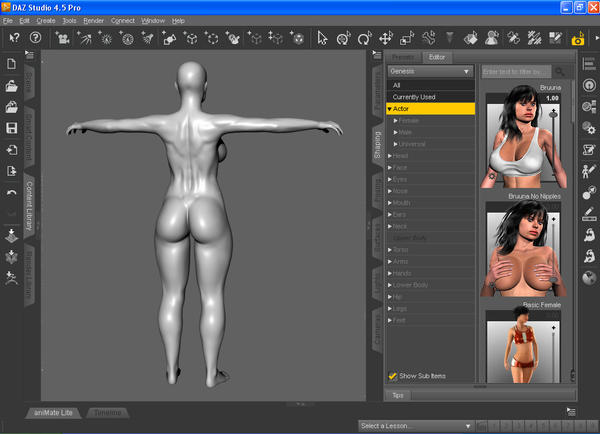Click the Save scene floppy icon
The image size is (600, 434).
tap(11, 129)
